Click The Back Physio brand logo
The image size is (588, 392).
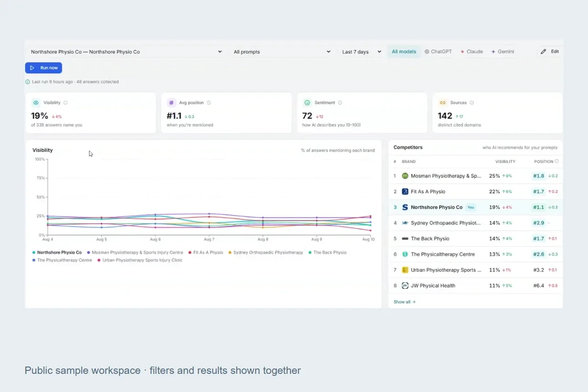pos(405,239)
